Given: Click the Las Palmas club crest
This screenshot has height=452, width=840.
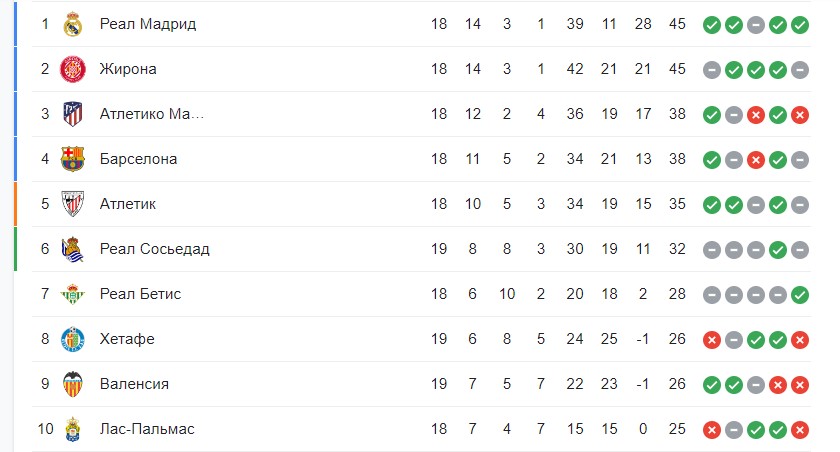Looking at the screenshot, I should (72, 429).
